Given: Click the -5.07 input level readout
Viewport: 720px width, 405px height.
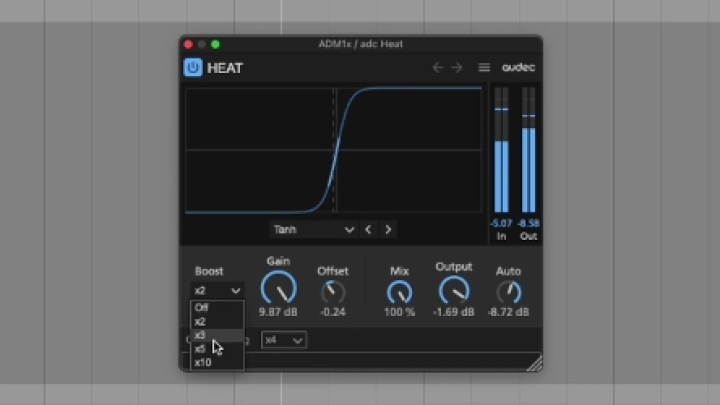Looking at the screenshot, I should point(501,224).
